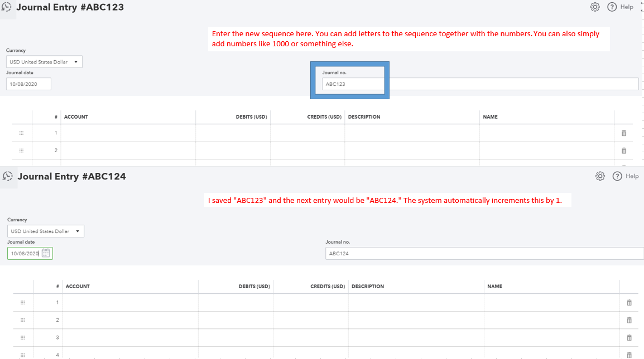
Task: Delete row 1 in the ABC123 journal table
Action: tap(624, 133)
